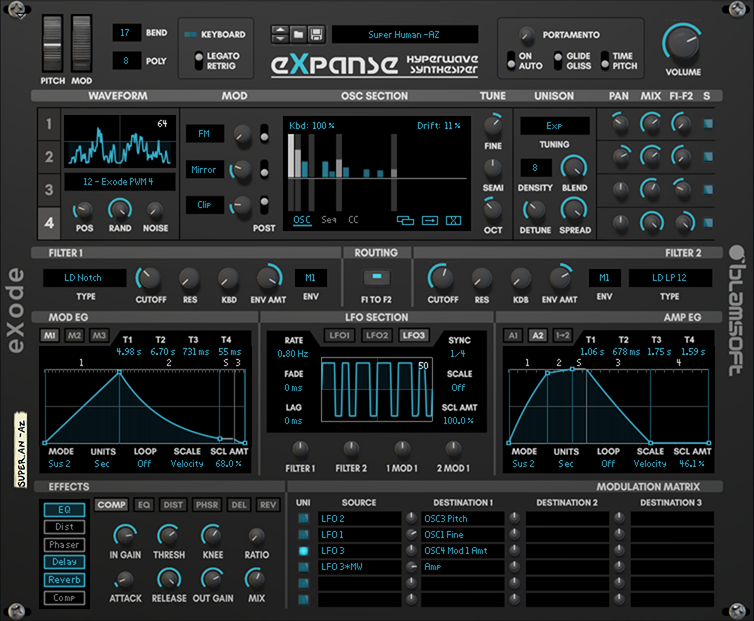
Task: Move the MOD wheel
Action: click(x=81, y=43)
